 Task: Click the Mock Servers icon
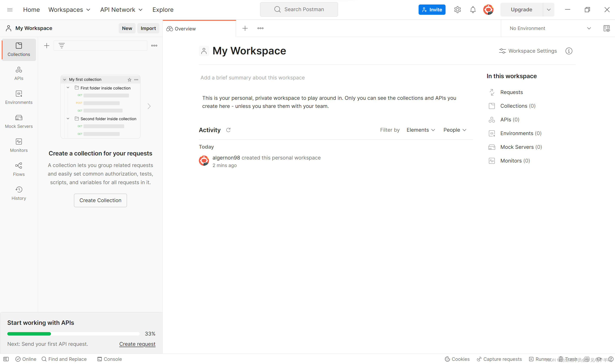coord(19,121)
